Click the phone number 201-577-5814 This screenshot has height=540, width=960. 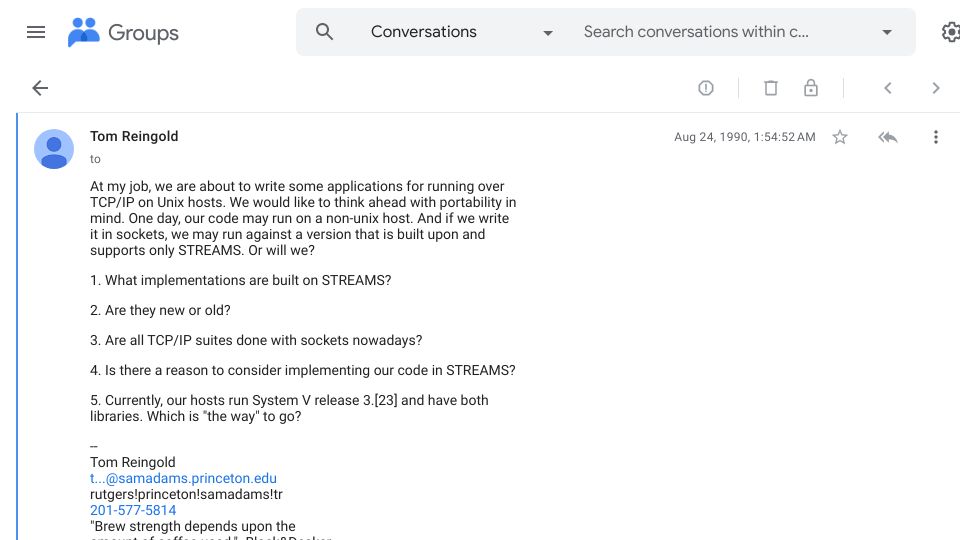(133, 510)
